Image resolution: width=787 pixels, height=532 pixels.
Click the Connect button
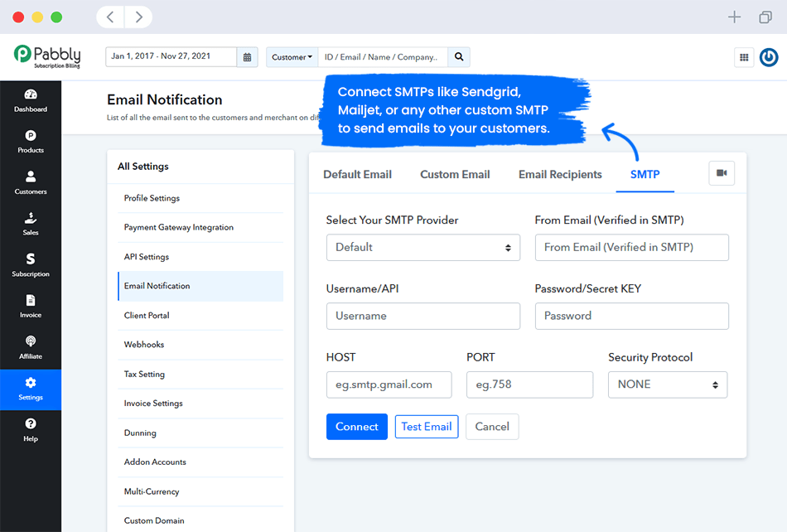tap(356, 426)
